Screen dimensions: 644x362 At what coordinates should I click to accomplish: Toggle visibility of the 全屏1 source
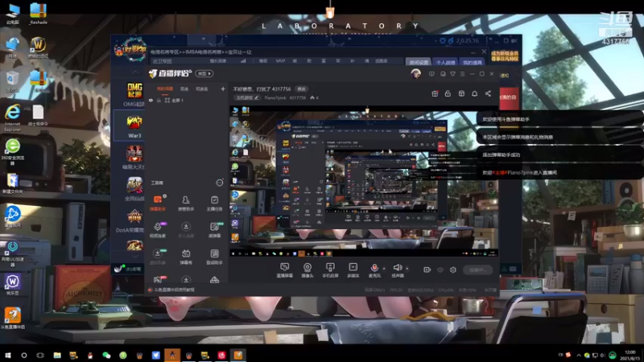click(x=151, y=100)
